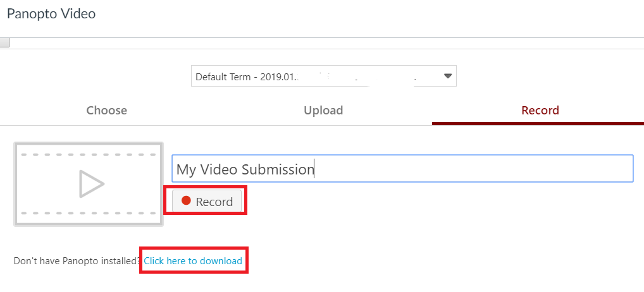Switch to the Upload tab

click(323, 111)
